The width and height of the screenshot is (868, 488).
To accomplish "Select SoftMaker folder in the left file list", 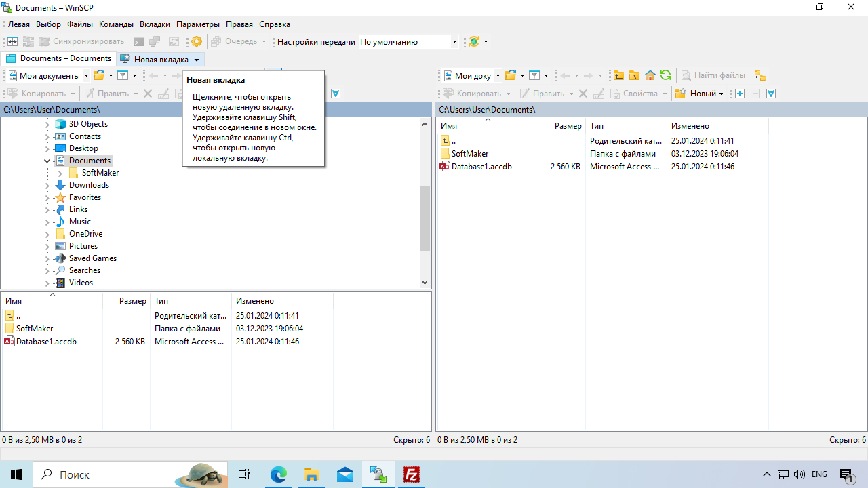I will tap(35, 329).
